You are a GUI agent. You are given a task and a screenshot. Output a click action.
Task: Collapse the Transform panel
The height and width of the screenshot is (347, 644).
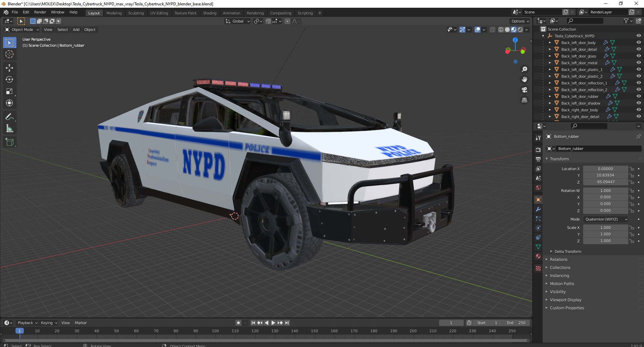pos(559,159)
